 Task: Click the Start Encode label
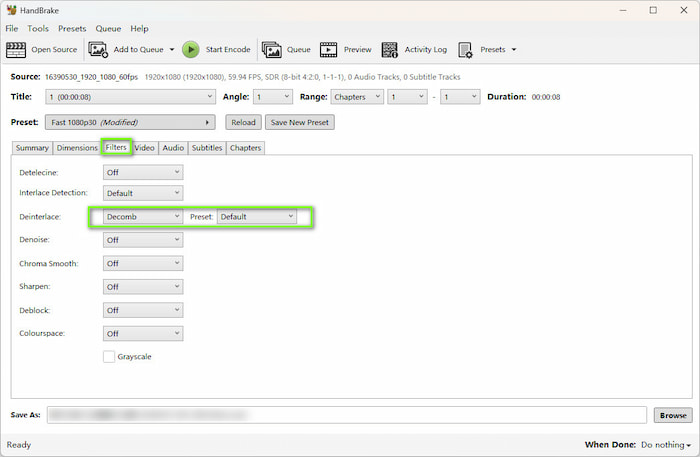[x=228, y=50]
